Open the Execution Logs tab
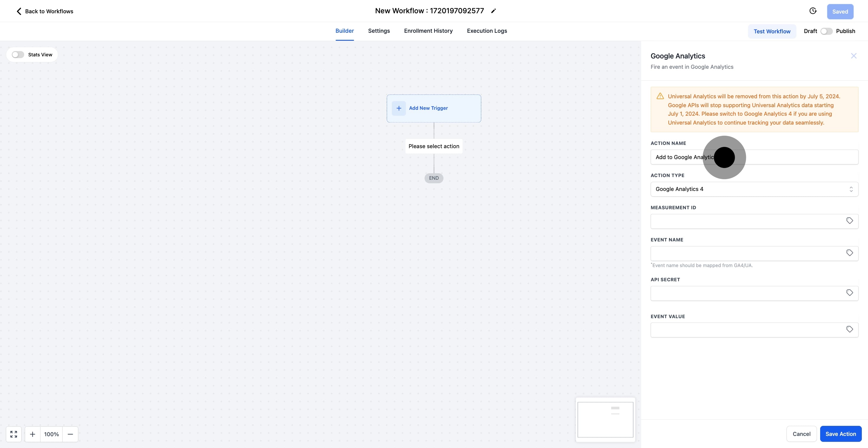This screenshot has height=448, width=868. [x=487, y=31]
